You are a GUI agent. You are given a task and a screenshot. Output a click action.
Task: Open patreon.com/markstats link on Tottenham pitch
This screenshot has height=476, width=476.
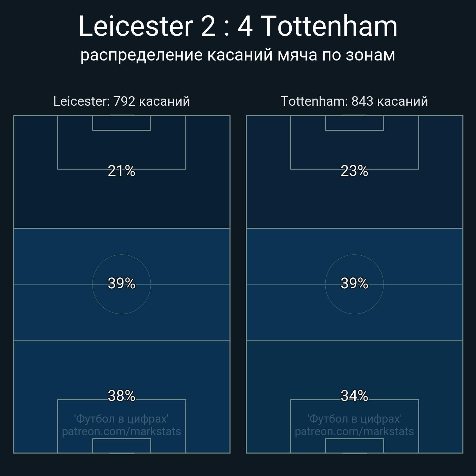tap(355, 431)
